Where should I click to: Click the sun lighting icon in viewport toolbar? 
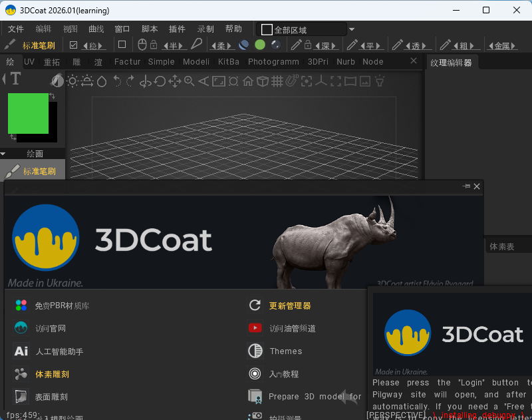click(72, 81)
